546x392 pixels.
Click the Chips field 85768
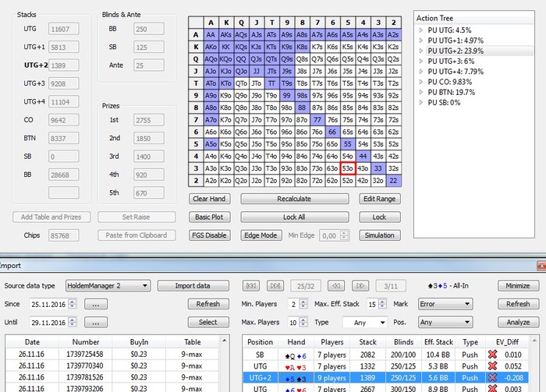click(x=64, y=235)
